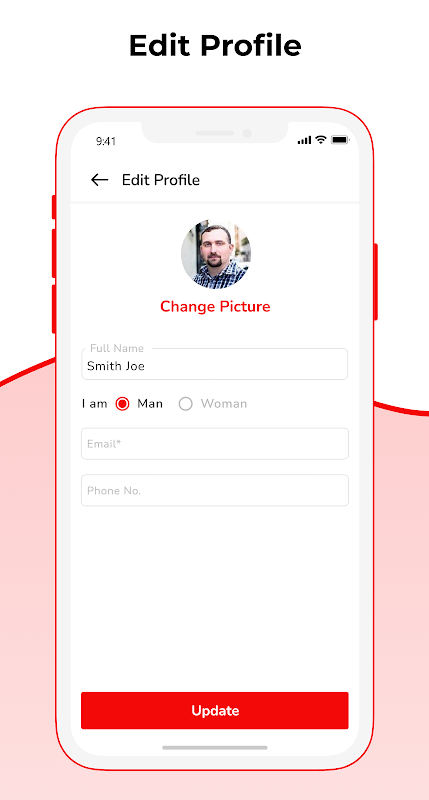Click the red Update button
This screenshot has height=800, width=429.
215,710
